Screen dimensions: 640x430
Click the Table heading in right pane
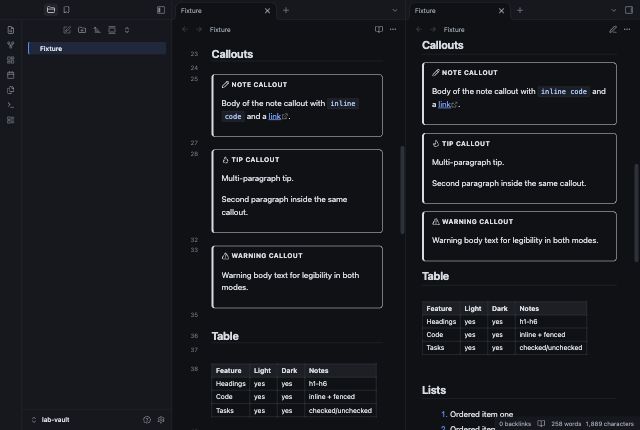pyautogui.click(x=436, y=276)
